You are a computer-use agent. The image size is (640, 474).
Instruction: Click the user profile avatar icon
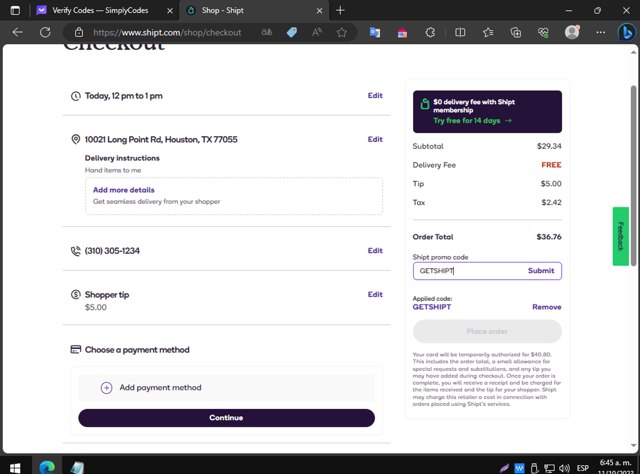point(572,32)
